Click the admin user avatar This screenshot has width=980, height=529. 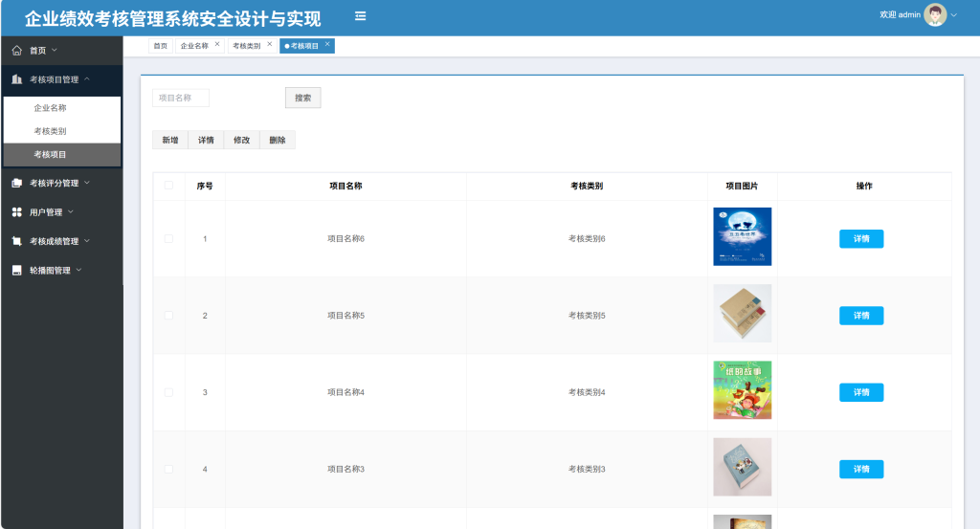tap(935, 15)
